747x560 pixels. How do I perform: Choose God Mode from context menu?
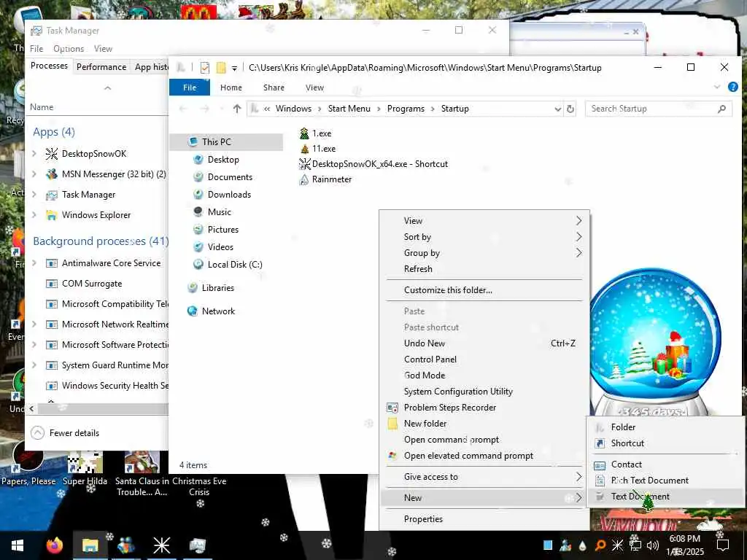(485, 376)
